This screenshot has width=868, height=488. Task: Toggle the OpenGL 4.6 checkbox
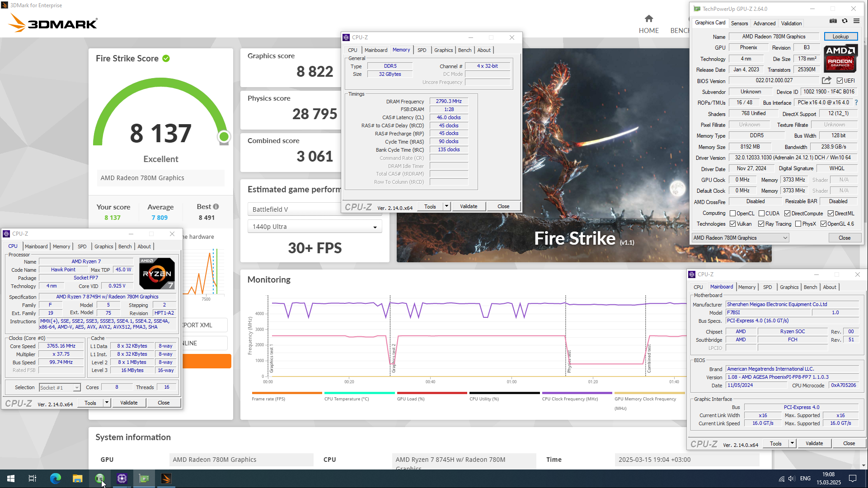click(x=823, y=224)
